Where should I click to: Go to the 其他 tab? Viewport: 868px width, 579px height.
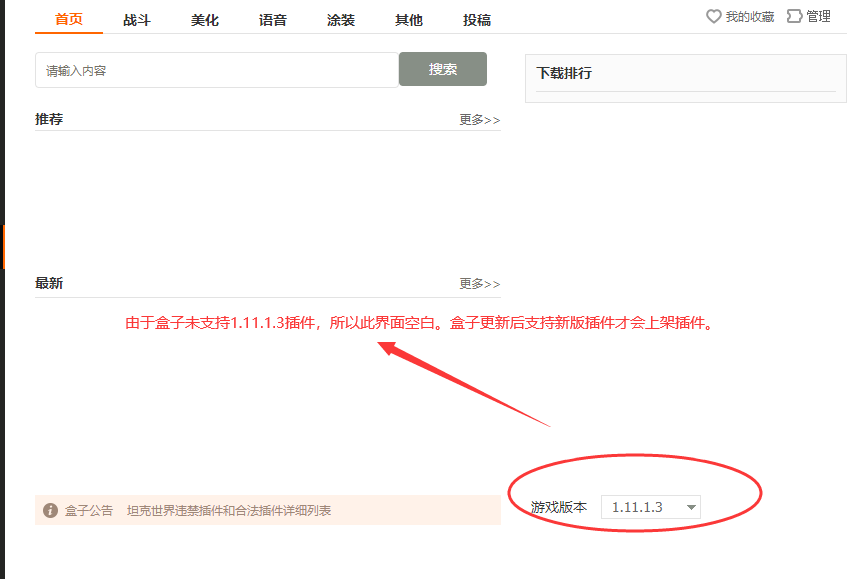coord(409,20)
